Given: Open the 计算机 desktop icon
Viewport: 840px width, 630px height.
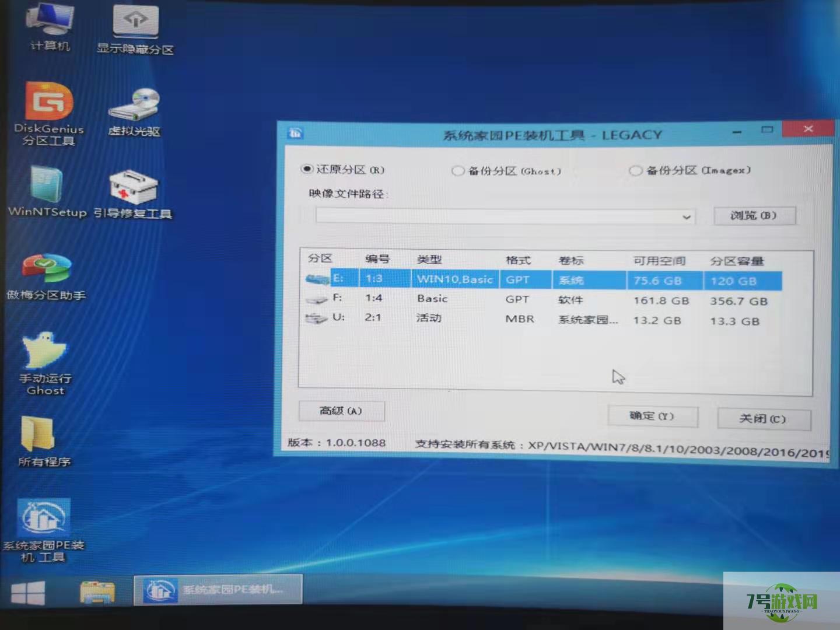Looking at the screenshot, I should pos(50,26).
